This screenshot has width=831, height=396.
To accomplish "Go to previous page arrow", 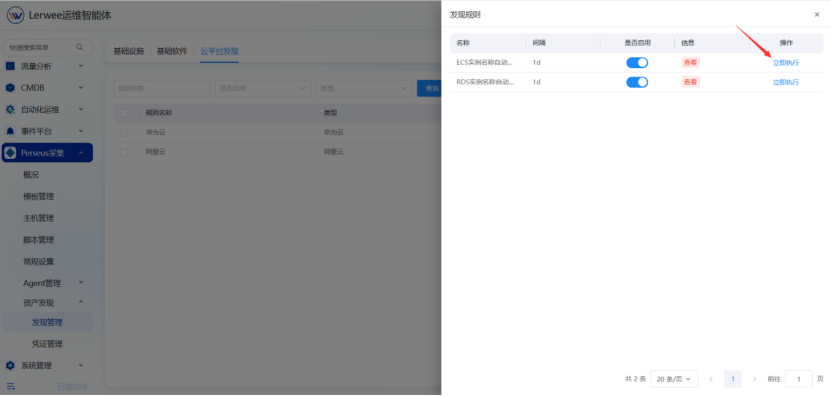I will point(711,379).
